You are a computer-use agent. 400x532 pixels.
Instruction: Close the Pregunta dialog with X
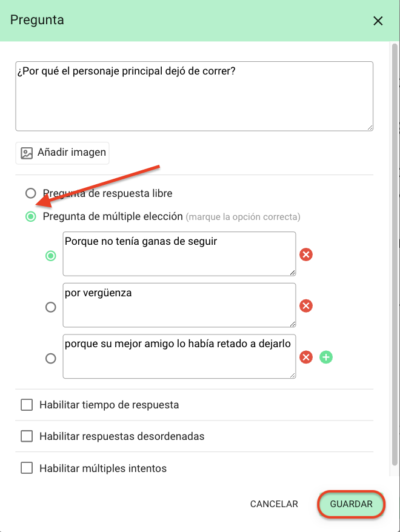click(x=378, y=21)
